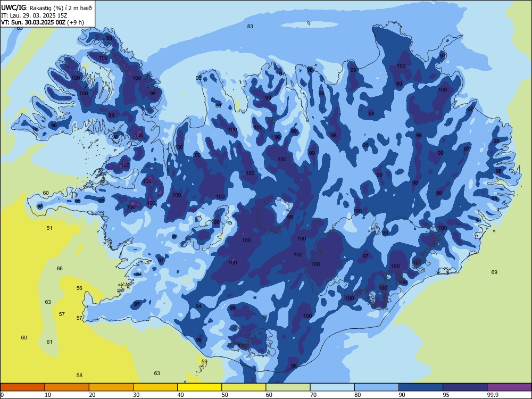Click the legend scale label 50
This screenshot has height=399, width=532.
coord(225,395)
